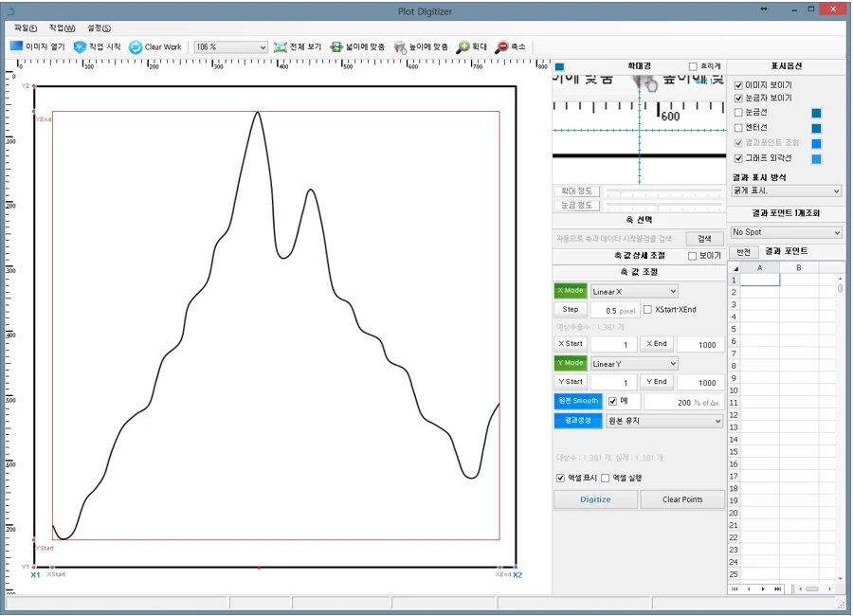Select cell A1 in the result grid

click(x=760, y=280)
